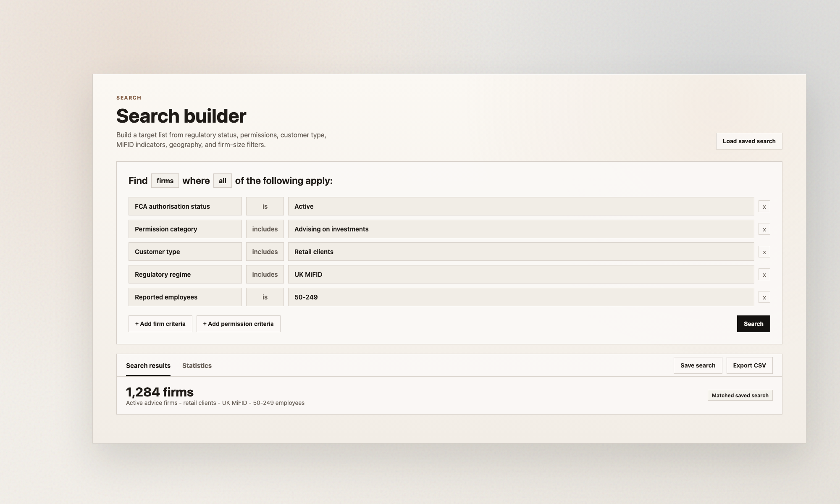
Task: Click the Save search button
Action: click(x=698, y=365)
